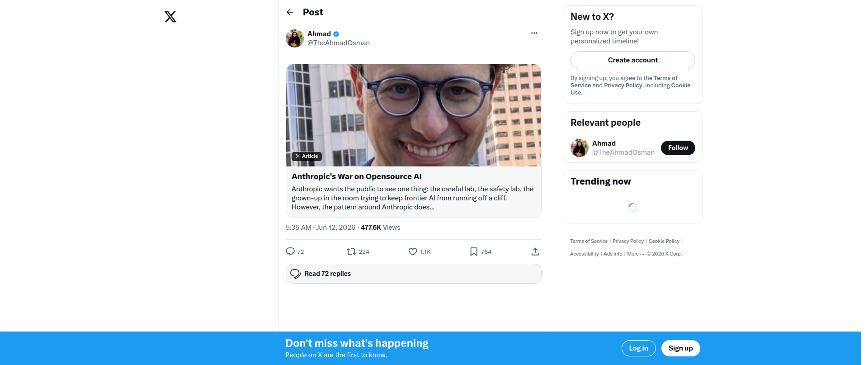Open the Anthropic's War on Opensource AI article
Viewport: 868px width, 365px height.
point(413,141)
